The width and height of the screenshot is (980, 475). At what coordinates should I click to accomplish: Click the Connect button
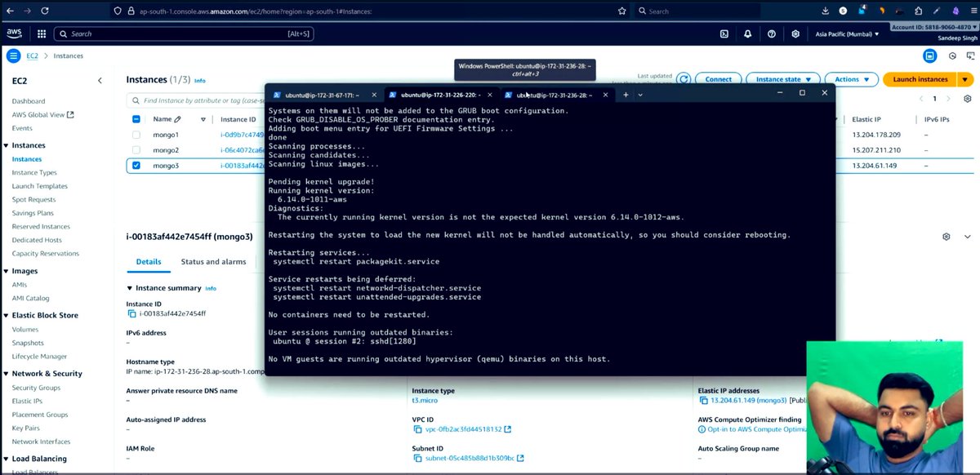(x=719, y=79)
